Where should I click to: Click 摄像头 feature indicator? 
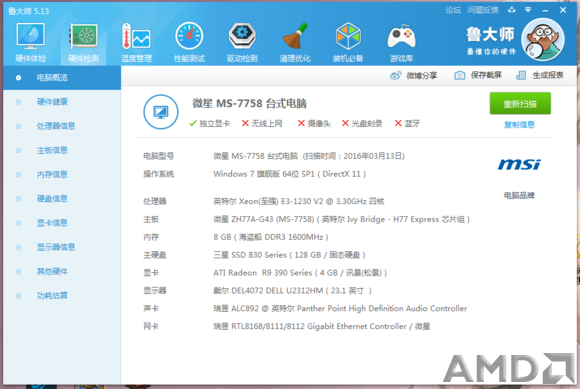(314, 123)
